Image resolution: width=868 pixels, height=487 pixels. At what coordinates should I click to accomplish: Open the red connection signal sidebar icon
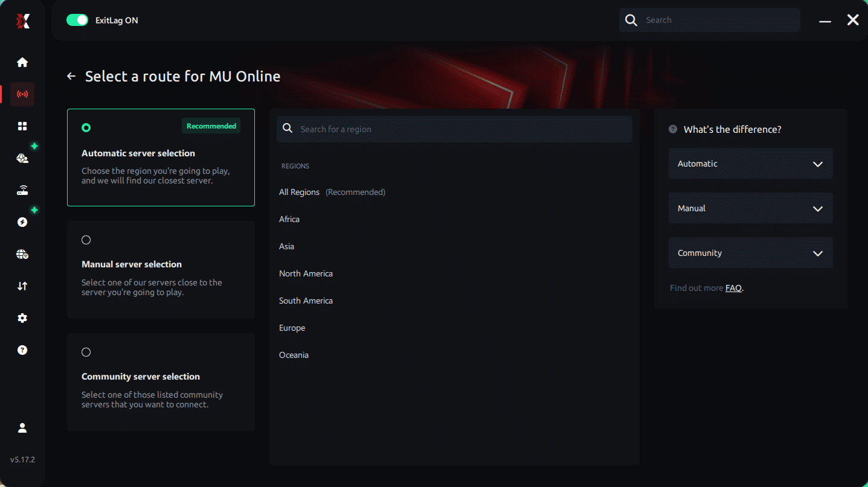coord(22,94)
